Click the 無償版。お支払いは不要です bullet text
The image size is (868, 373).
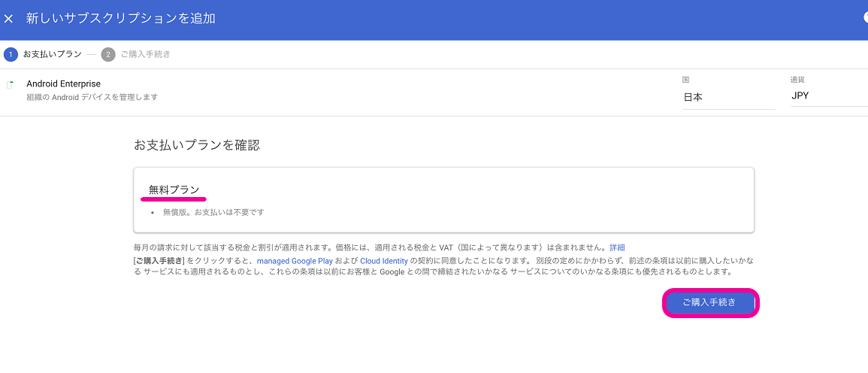213,212
